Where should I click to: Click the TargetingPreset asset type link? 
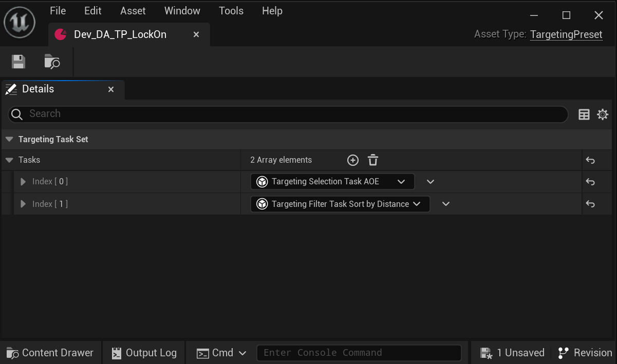566,34
